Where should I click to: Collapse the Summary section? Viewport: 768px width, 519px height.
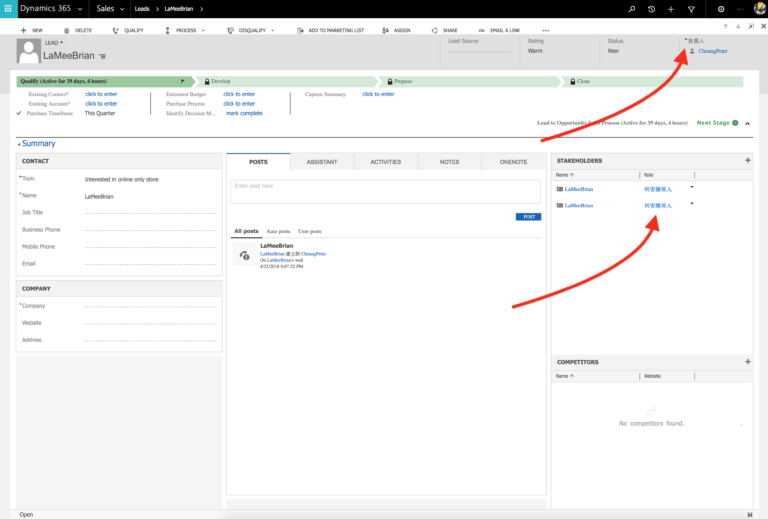[19, 144]
